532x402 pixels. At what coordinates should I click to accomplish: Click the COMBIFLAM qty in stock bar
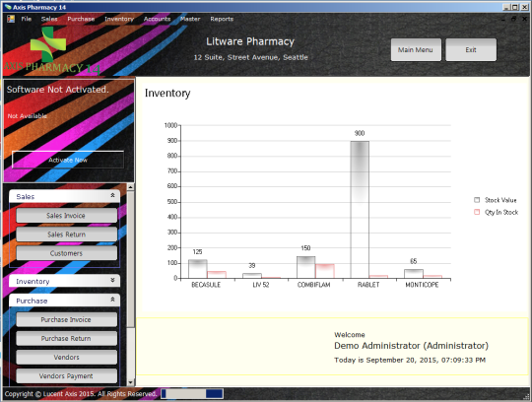click(x=325, y=271)
